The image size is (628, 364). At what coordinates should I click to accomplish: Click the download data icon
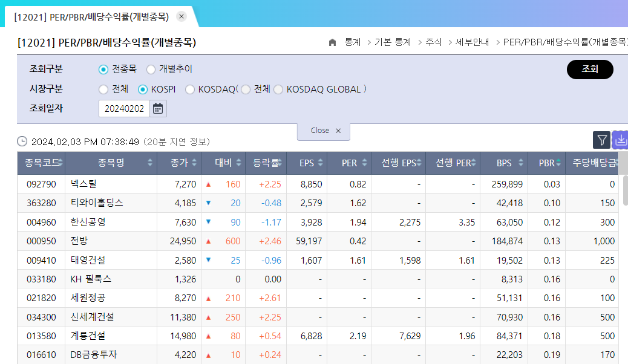tap(620, 140)
